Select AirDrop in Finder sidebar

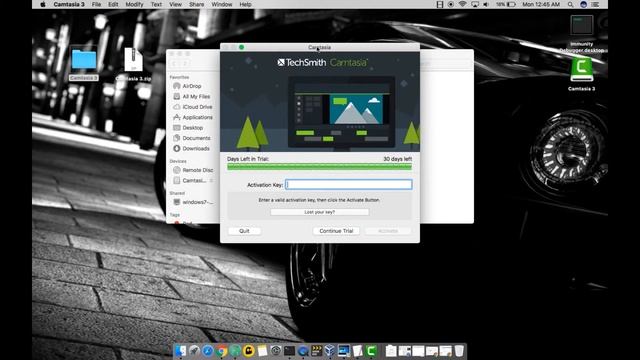187,86
